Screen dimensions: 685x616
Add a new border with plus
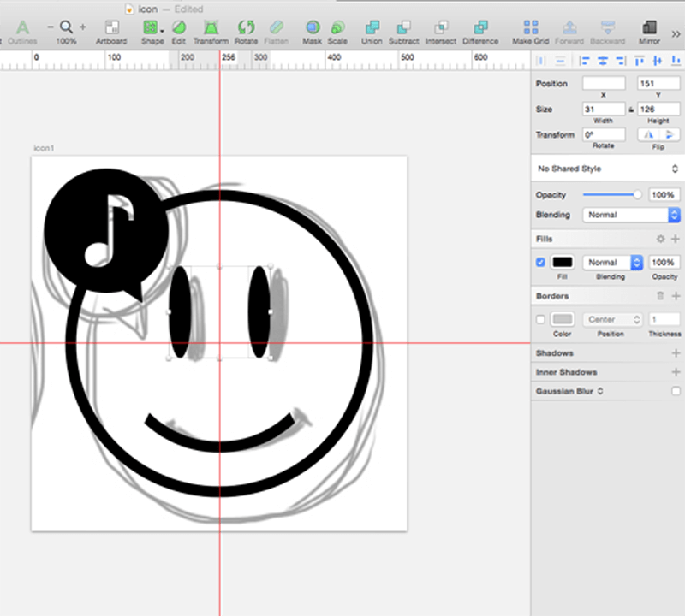click(676, 296)
